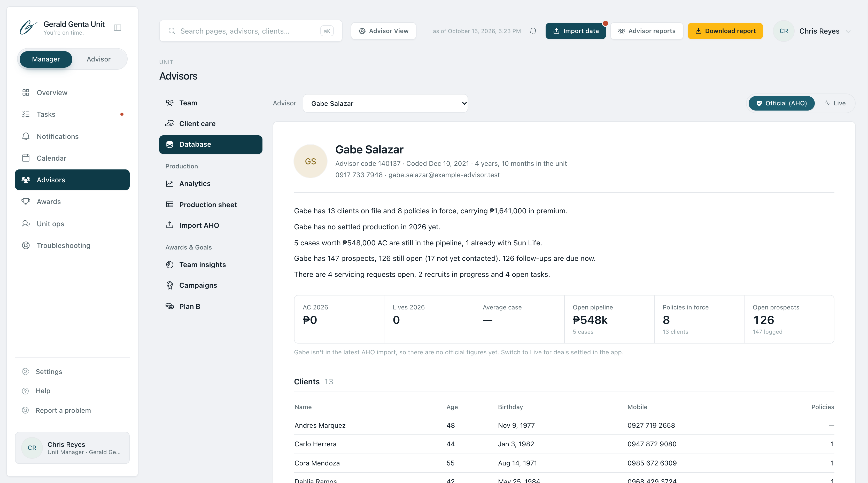Open Troubleshooting page

coord(72,246)
